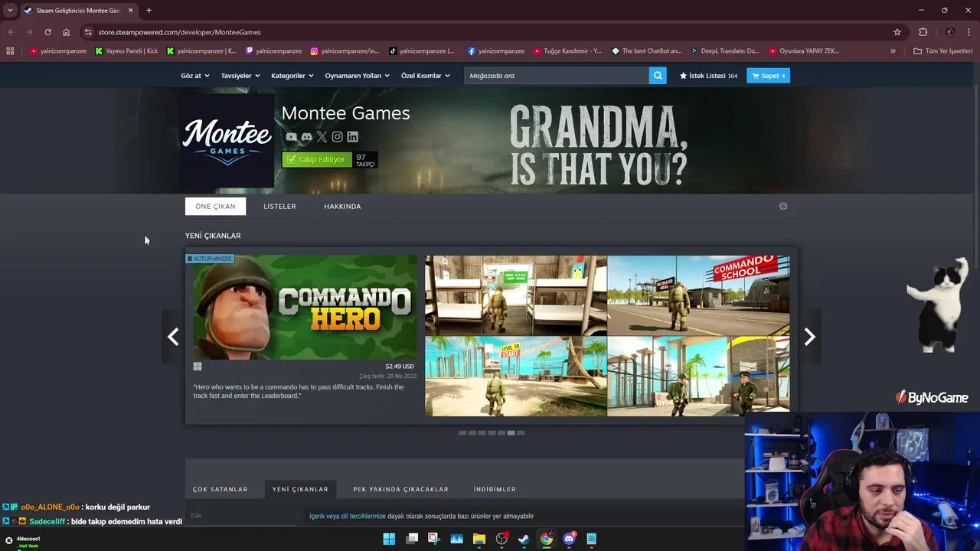Expand the Göz at menu
This screenshot has width=980, height=551.
coord(194,76)
